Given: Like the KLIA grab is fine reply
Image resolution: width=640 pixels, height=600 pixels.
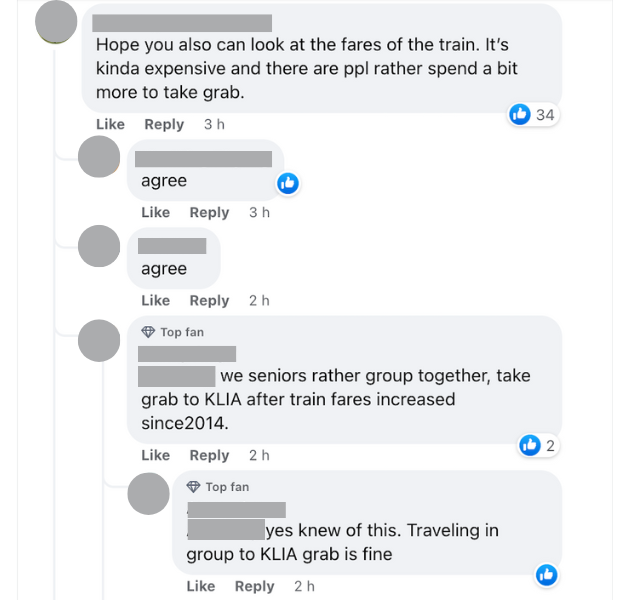Looking at the screenshot, I should 200,586.
